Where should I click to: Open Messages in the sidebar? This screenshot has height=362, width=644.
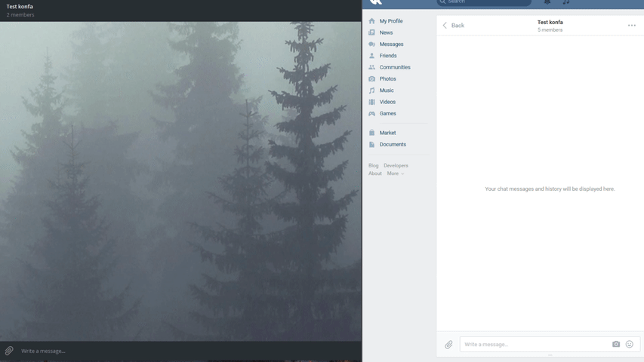point(391,44)
